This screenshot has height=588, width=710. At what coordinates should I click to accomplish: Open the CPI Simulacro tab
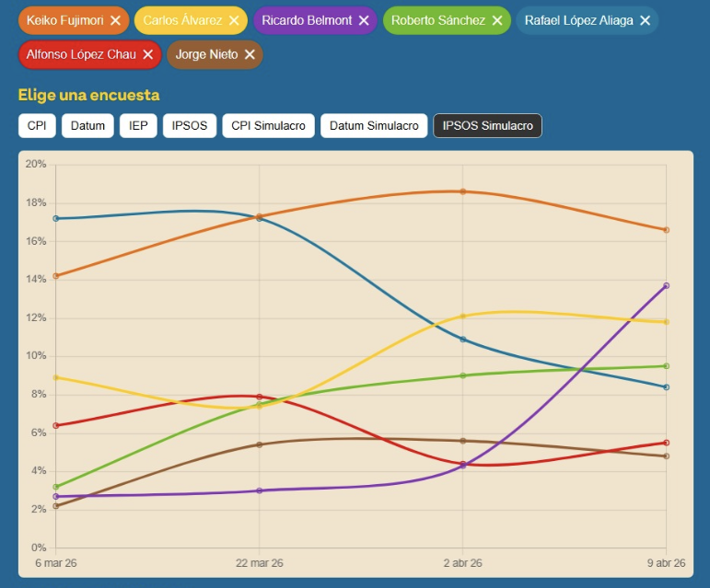coord(268,125)
